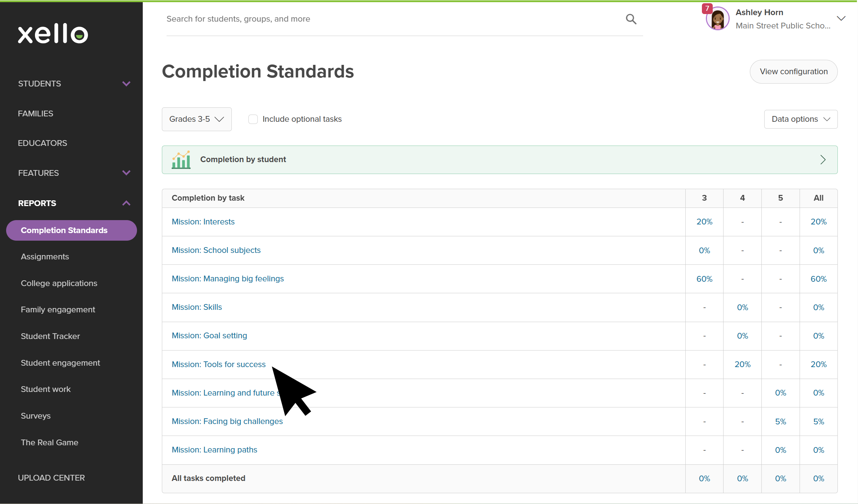Collapse the Reports sidebar section
This screenshot has height=504, width=858.
point(126,203)
